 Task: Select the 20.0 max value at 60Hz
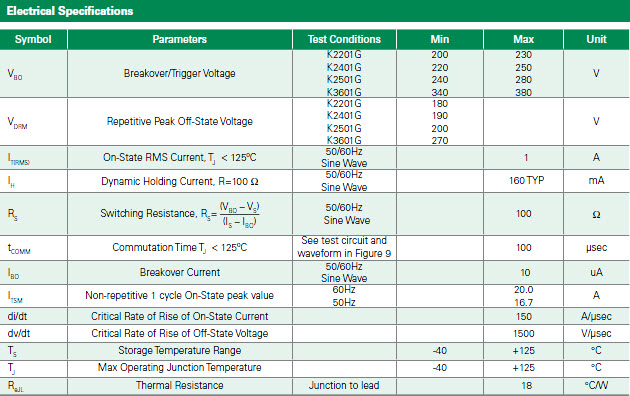click(x=524, y=290)
